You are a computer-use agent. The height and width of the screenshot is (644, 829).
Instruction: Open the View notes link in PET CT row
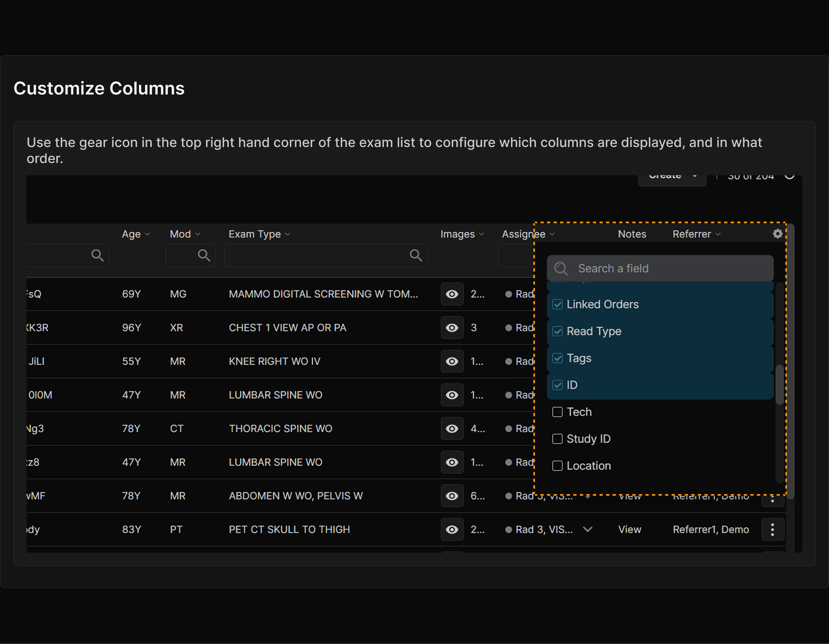(630, 530)
